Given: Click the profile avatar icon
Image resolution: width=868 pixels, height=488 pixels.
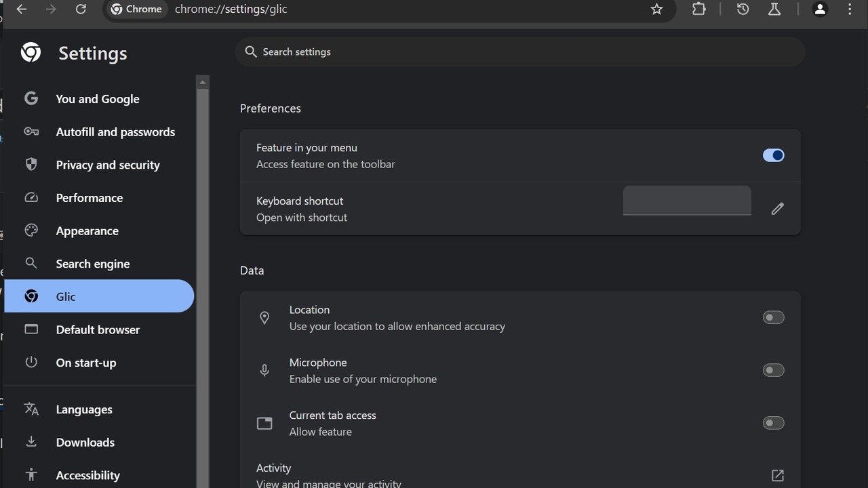Looking at the screenshot, I should point(820,9).
